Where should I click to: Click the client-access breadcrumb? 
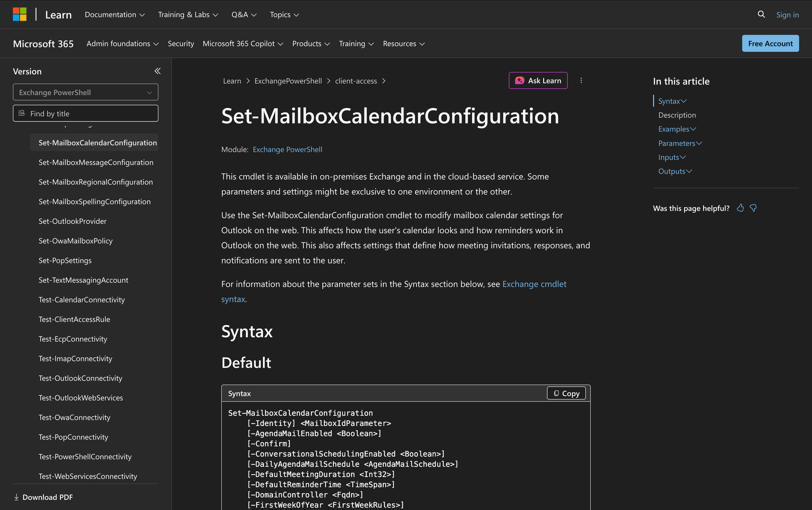[356, 81]
